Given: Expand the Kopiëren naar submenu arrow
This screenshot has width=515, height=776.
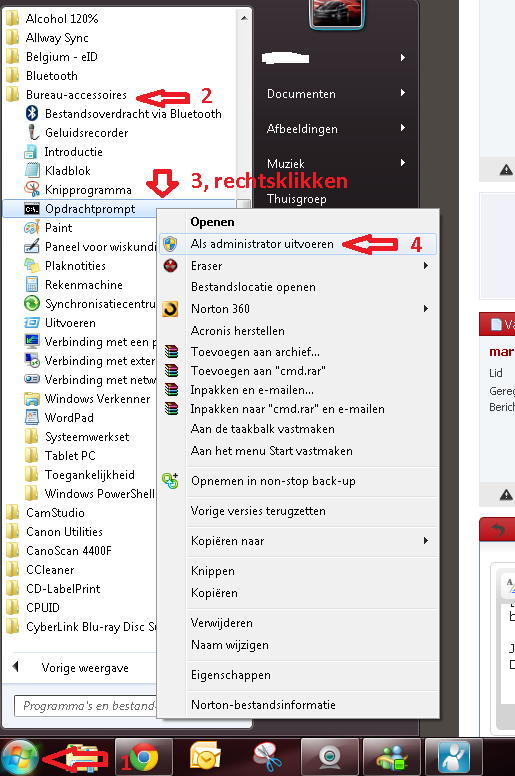Looking at the screenshot, I should [425, 541].
